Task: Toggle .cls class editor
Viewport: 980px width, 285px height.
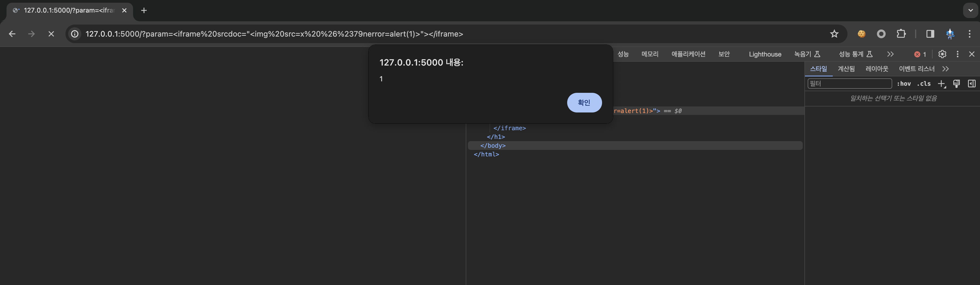Action: tap(924, 84)
